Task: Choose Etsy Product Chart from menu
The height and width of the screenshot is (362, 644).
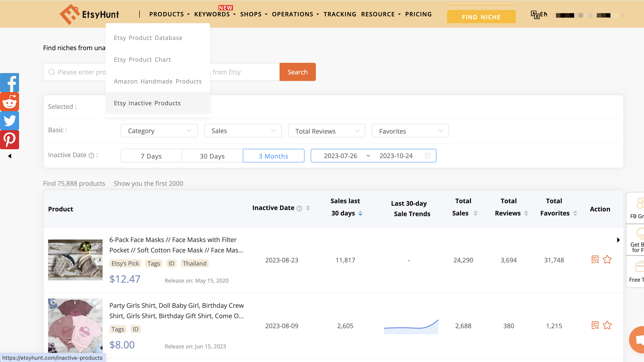Action: pos(142,59)
